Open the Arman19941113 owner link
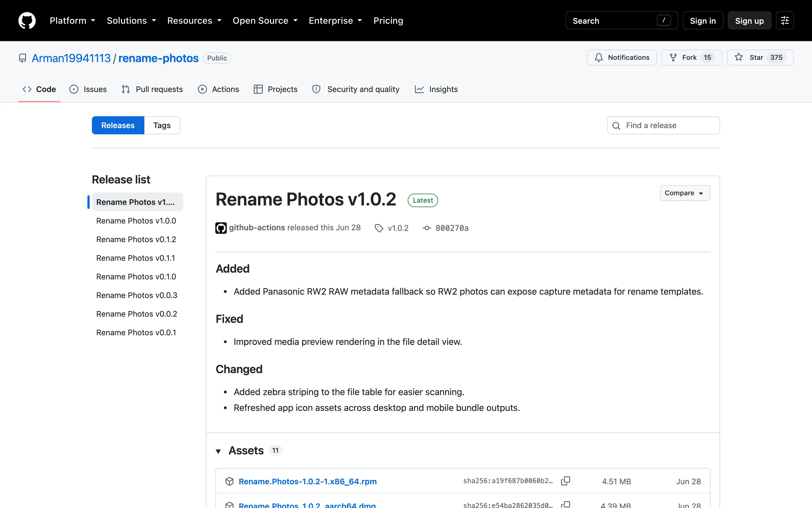 (x=71, y=58)
